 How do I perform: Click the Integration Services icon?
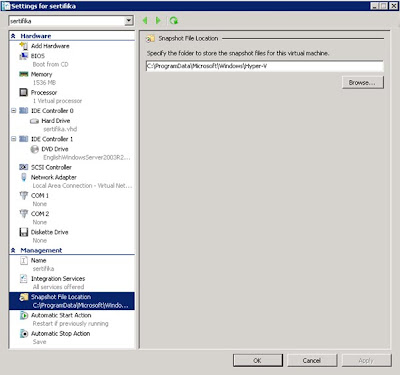coord(24,278)
